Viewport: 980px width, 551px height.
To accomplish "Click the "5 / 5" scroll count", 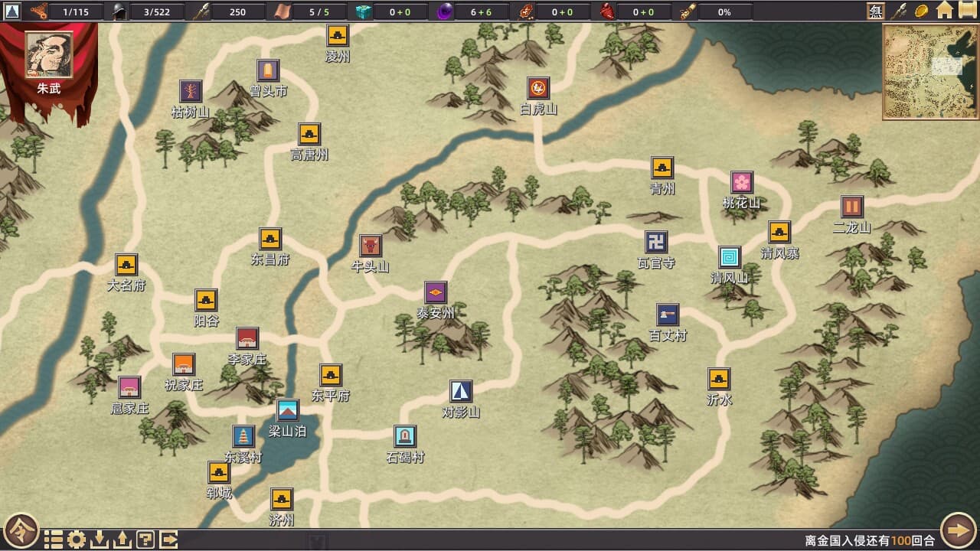I will (x=318, y=11).
